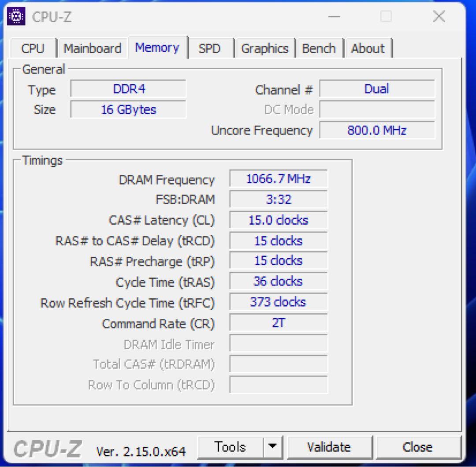Click the Close button at bottom right
This screenshot has height=467, width=476.
[418, 447]
